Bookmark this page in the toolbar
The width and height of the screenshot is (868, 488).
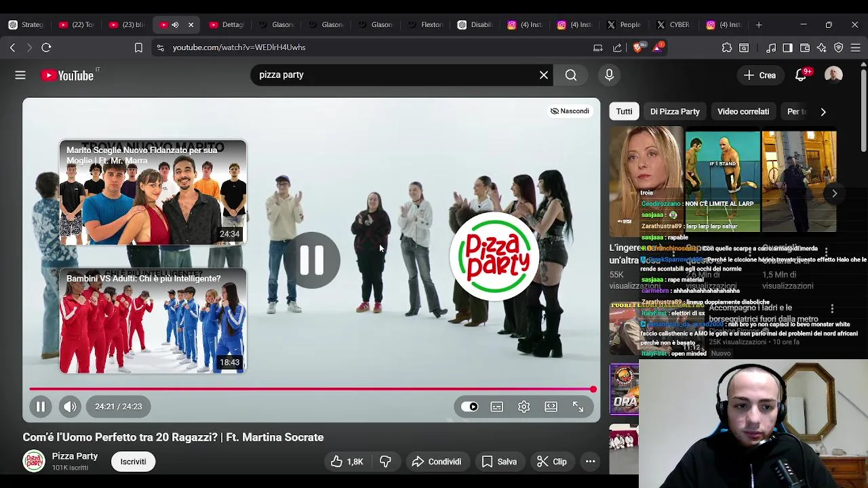[x=138, y=47]
